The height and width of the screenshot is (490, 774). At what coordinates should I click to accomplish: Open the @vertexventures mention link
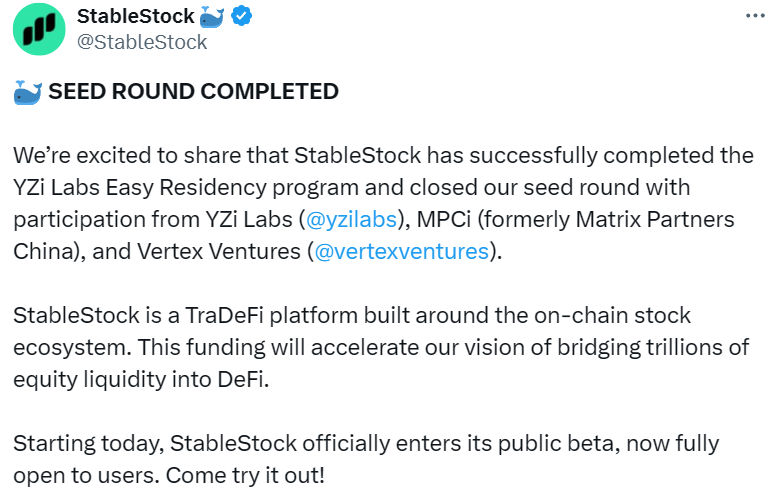402,251
